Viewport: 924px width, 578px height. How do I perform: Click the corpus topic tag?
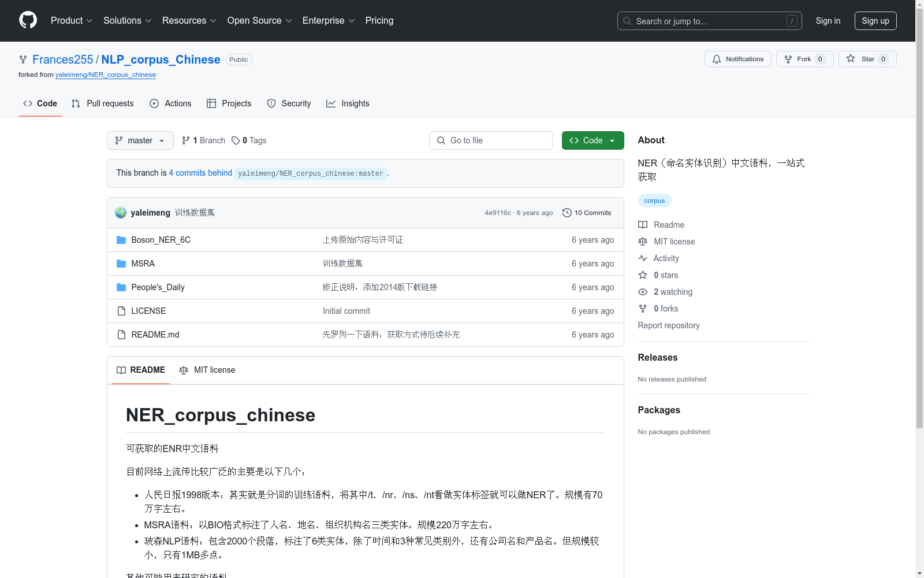(x=654, y=201)
